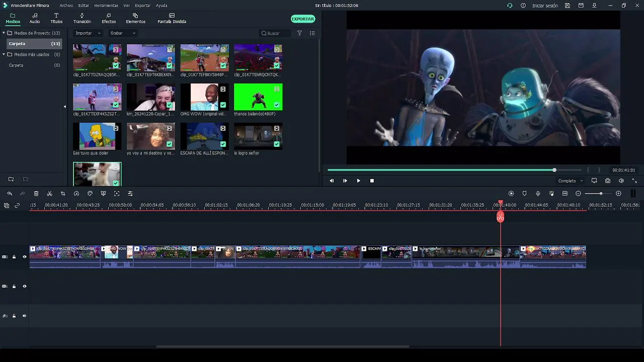Click the delete folder icon
Viewport: 644px width, 362px height.
[x=25, y=179]
